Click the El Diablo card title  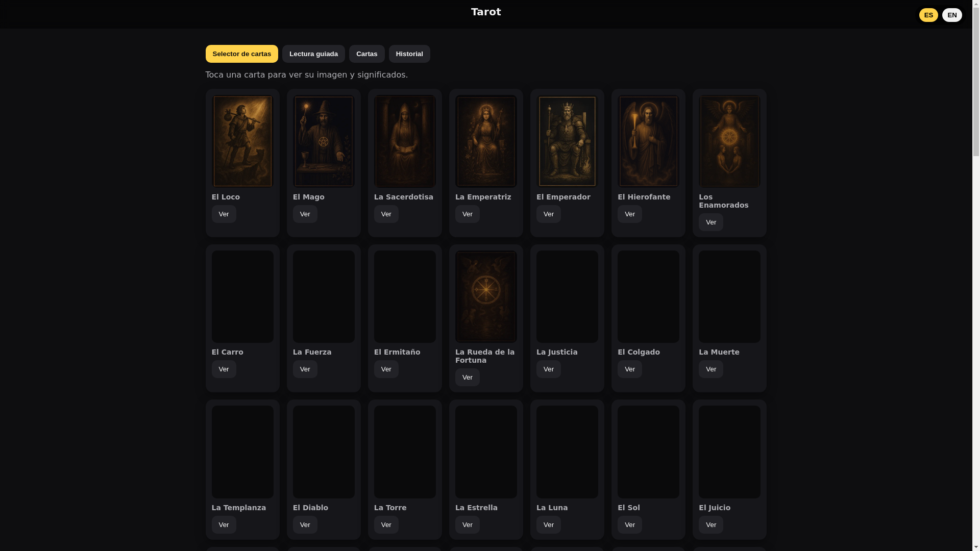coord(310,508)
